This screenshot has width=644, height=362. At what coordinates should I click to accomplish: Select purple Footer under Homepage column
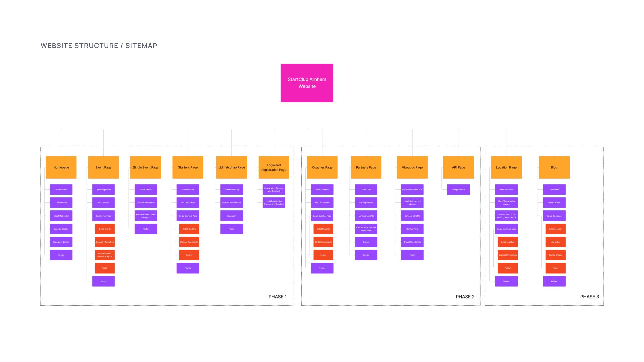click(61, 255)
